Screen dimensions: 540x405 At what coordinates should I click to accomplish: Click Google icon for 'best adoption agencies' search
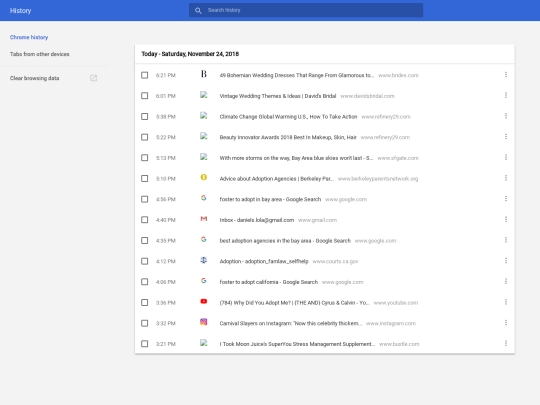coord(204,239)
